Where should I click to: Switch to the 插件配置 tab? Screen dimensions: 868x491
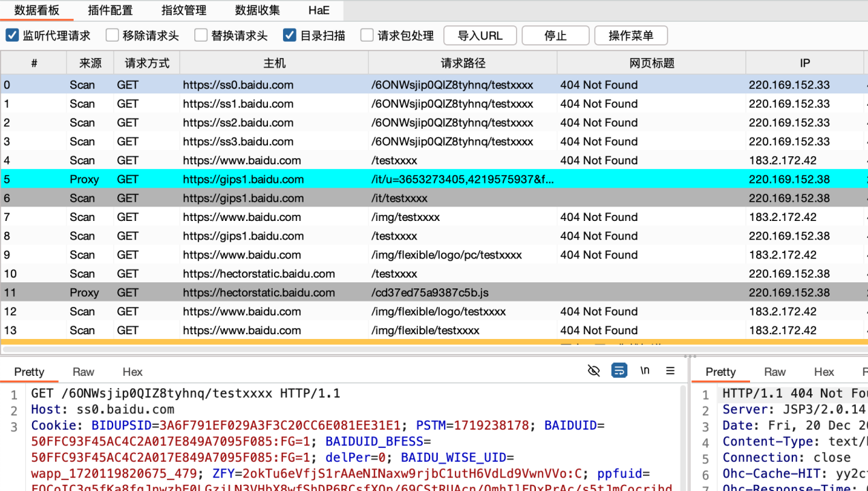click(x=110, y=10)
